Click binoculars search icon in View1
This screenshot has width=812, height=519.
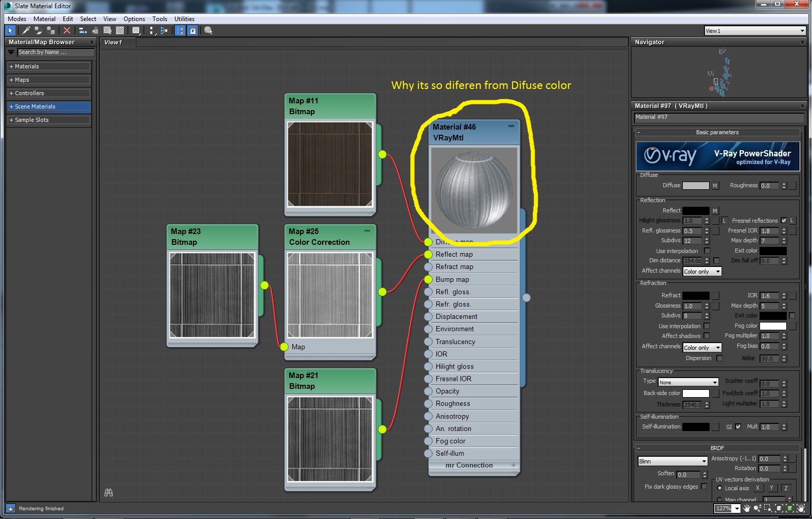(x=109, y=492)
